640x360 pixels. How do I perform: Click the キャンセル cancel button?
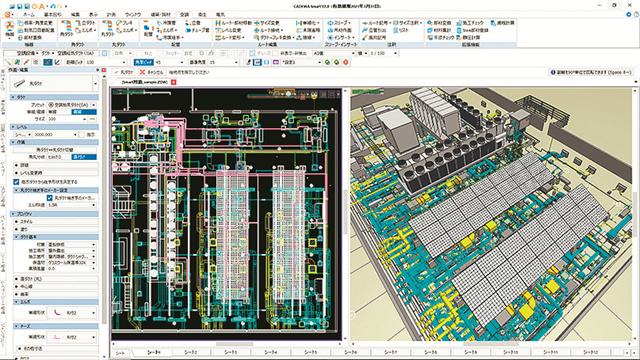click(151, 72)
